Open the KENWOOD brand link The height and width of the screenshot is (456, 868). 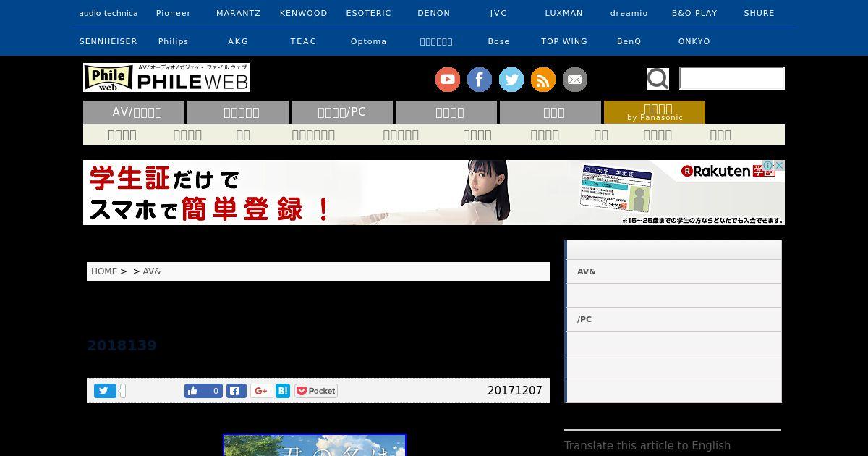(304, 13)
